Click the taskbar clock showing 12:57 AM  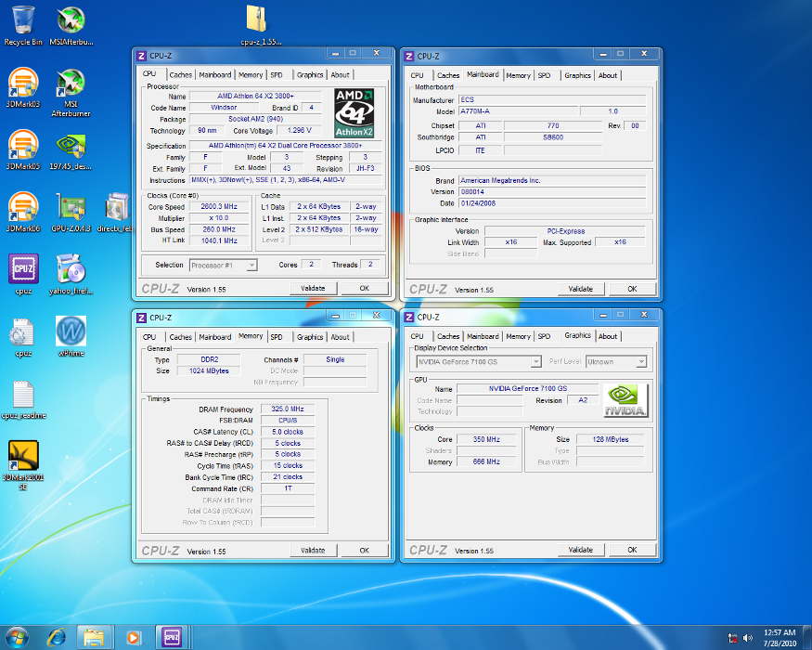(x=780, y=638)
